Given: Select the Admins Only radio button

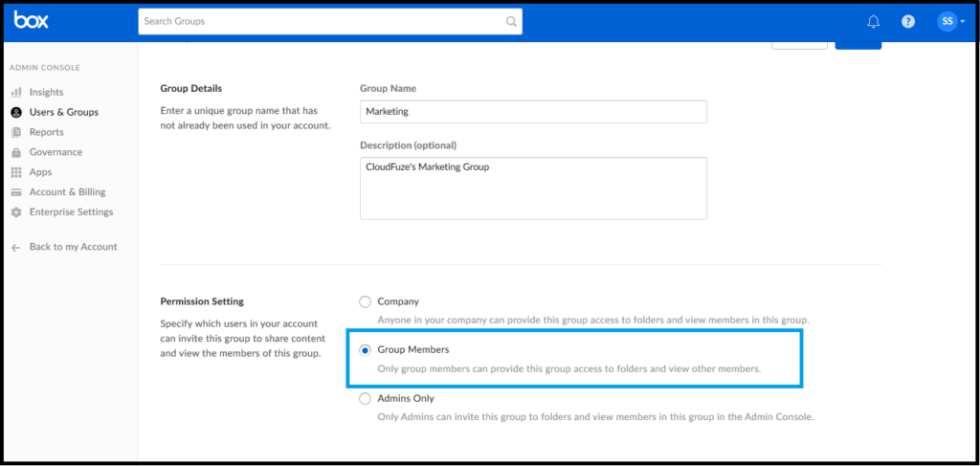Looking at the screenshot, I should pos(365,398).
